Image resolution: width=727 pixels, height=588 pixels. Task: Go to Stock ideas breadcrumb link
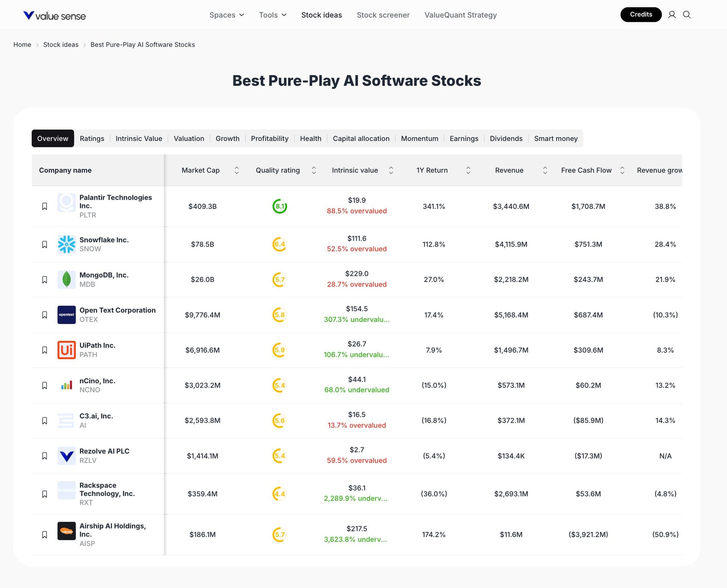(61, 45)
